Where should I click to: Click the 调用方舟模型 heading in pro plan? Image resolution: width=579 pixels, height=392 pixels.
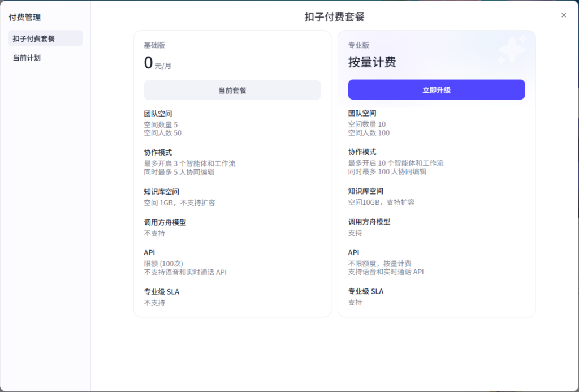click(369, 222)
